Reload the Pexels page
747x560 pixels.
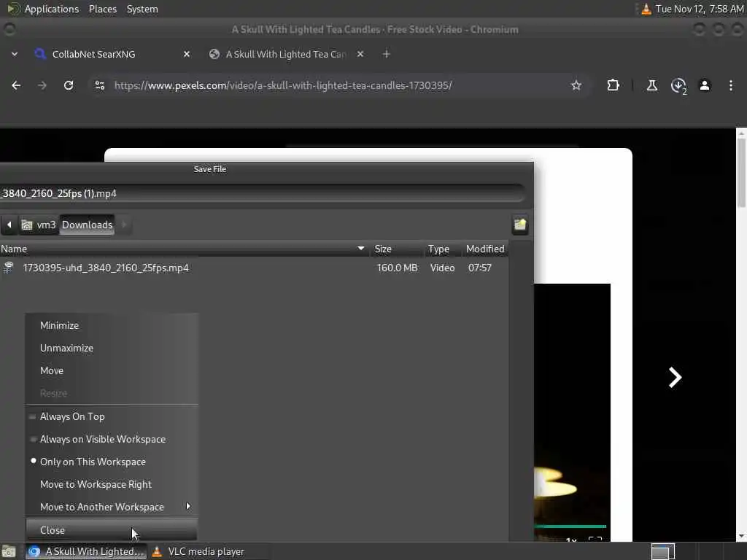[x=69, y=85]
